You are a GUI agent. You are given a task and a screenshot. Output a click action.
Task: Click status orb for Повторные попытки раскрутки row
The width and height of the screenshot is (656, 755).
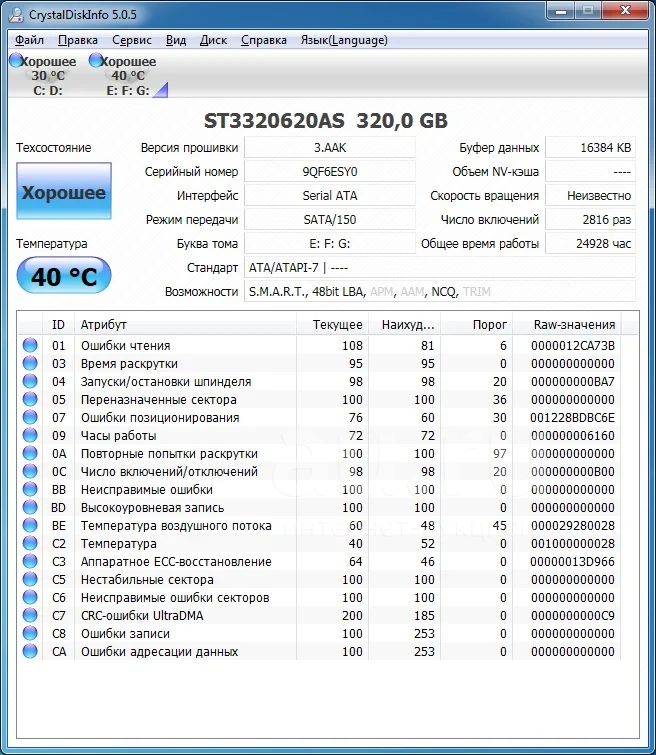pos(30,453)
